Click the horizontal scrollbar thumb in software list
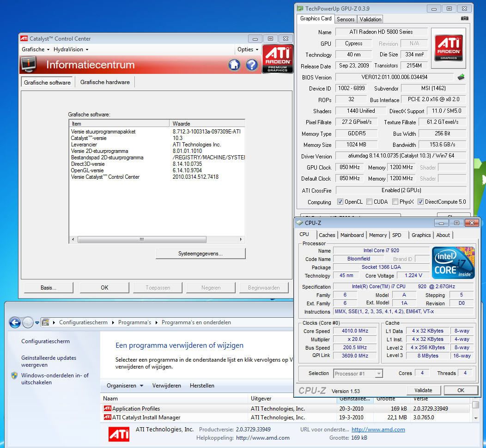Screen dimensions: 486x448 [142, 240]
